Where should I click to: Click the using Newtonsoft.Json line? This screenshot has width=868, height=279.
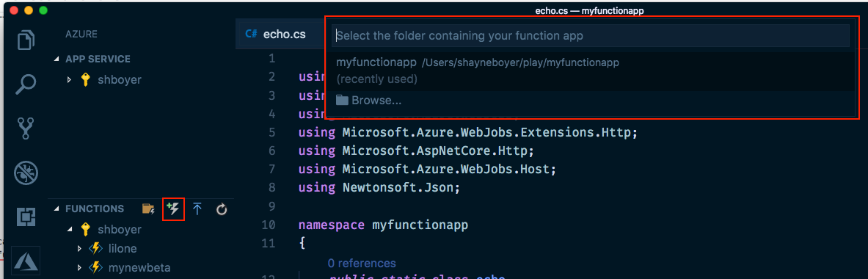click(x=379, y=187)
